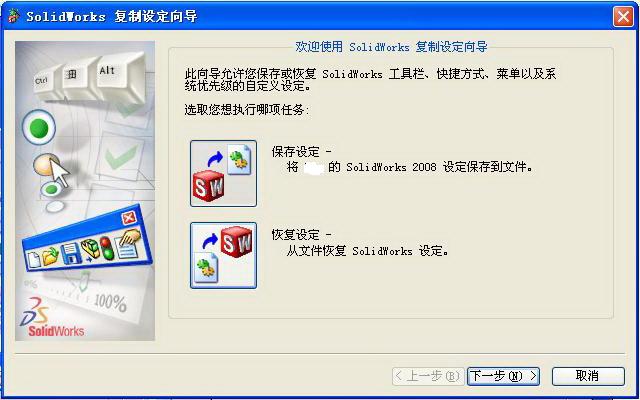
Task: Click the Ctrl key image in banner
Action: click(x=46, y=83)
